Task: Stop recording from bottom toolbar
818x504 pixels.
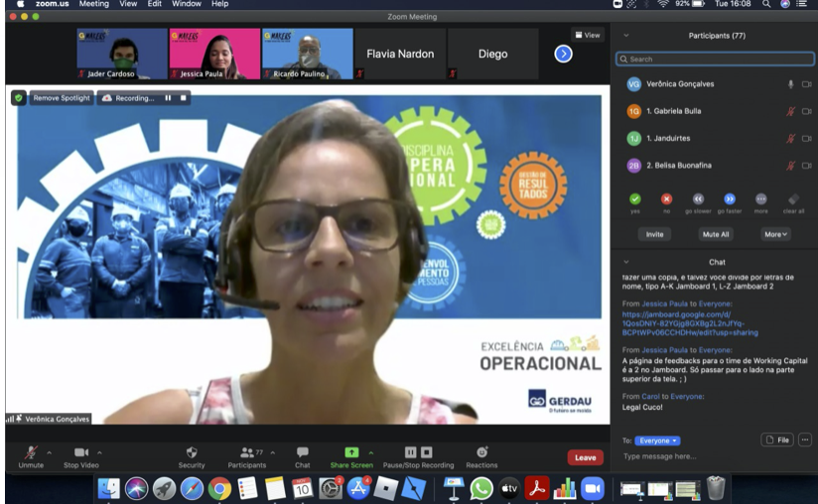Action: 427,452
